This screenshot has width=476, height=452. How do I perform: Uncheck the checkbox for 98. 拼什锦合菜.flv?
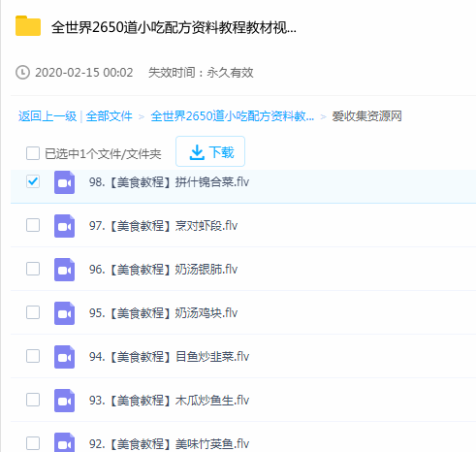click(x=33, y=181)
